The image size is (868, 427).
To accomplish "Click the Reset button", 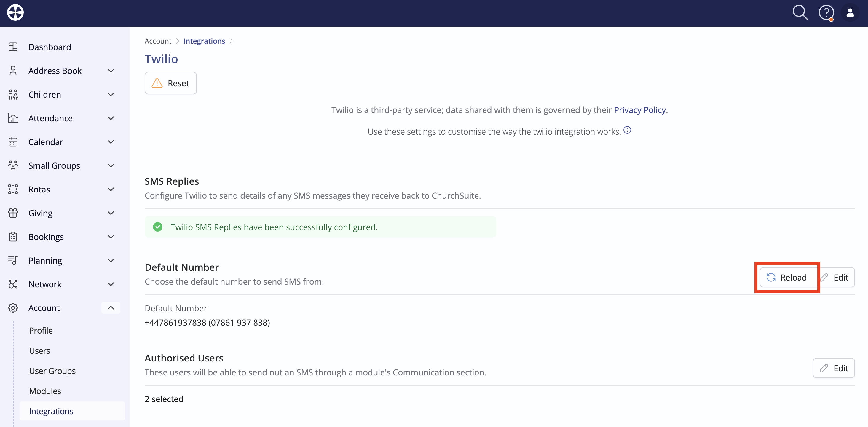I will [x=170, y=83].
